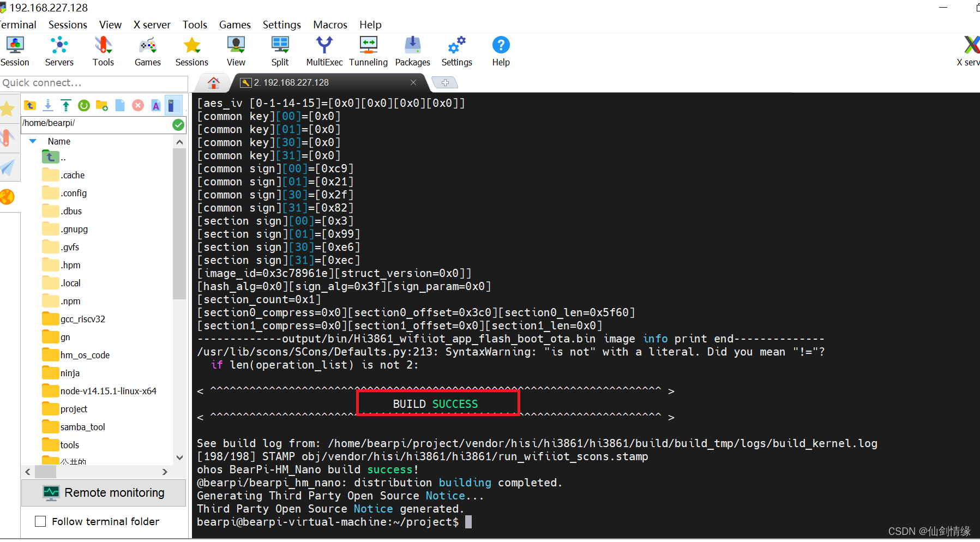Open the Sessions menu
980x542 pixels.
[x=68, y=25]
